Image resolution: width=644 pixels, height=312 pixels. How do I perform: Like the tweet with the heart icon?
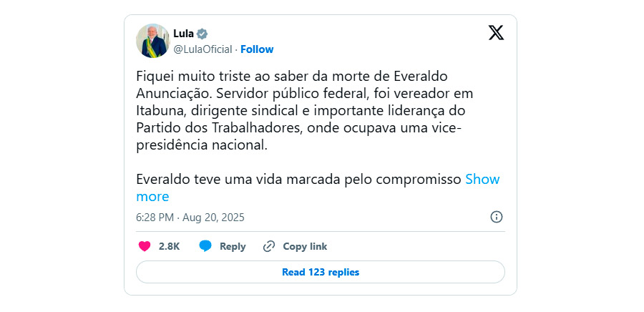click(145, 246)
